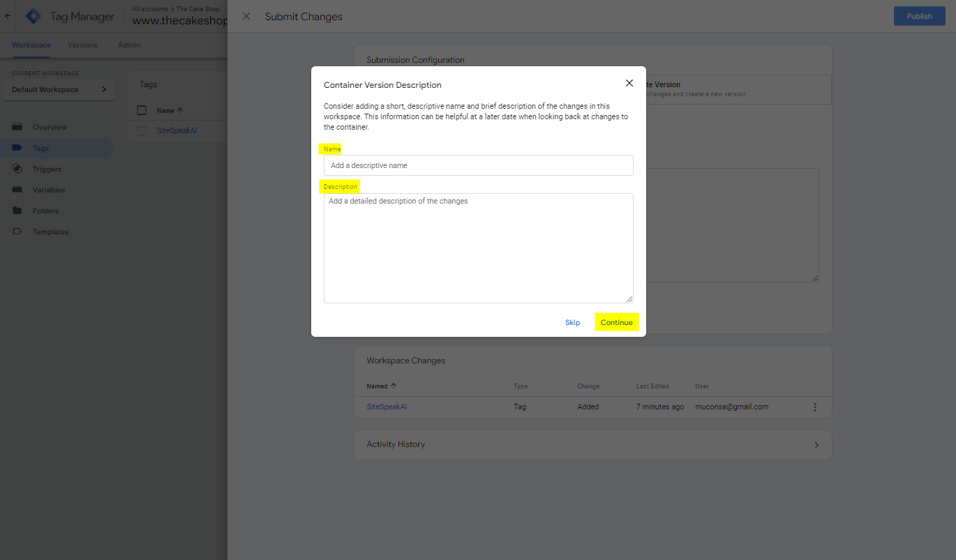Click the descriptive Name input field
Image resolution: width=956 pixels, height=560 pixels.
pyautogui.click(x=478, y=165)
